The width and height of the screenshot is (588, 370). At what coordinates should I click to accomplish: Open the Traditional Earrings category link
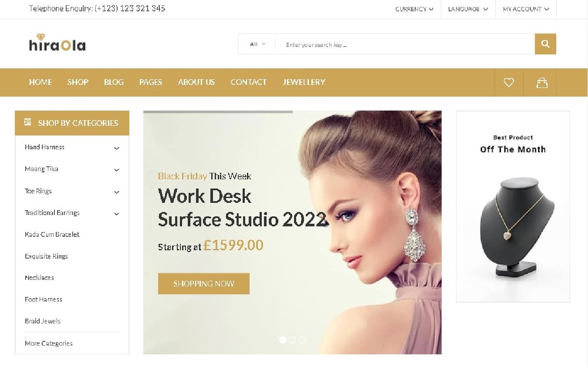(x=52, y=212)
